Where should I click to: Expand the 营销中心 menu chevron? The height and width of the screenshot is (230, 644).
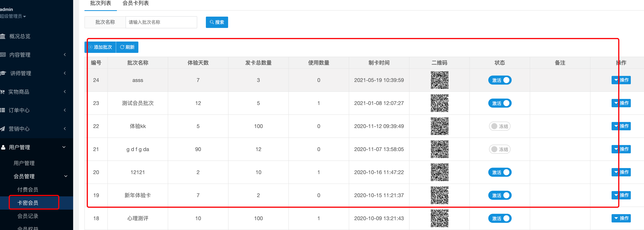(x=65, y=129)
